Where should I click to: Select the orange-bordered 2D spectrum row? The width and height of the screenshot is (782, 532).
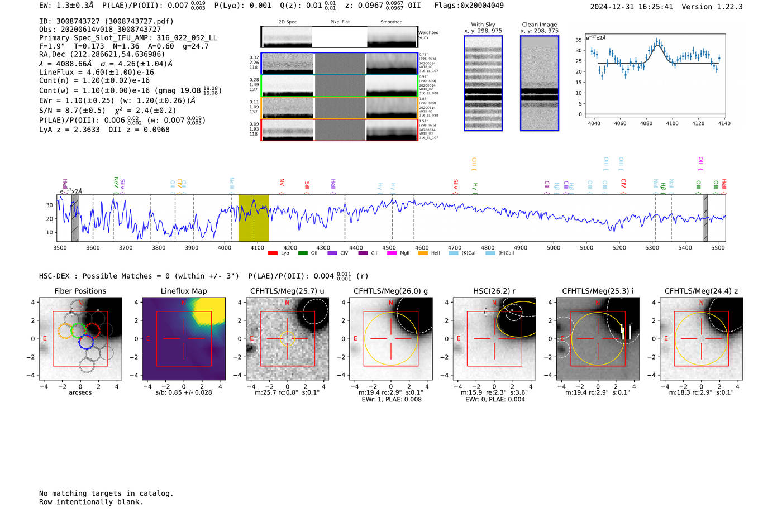[x=339, y=108]
